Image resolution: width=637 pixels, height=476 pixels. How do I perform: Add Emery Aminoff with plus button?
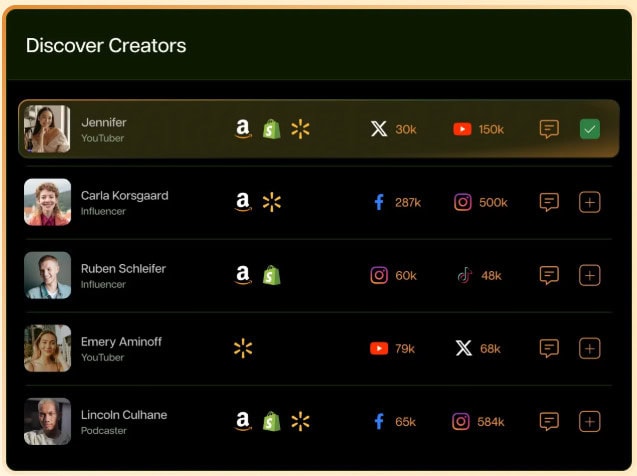point(590,348)
